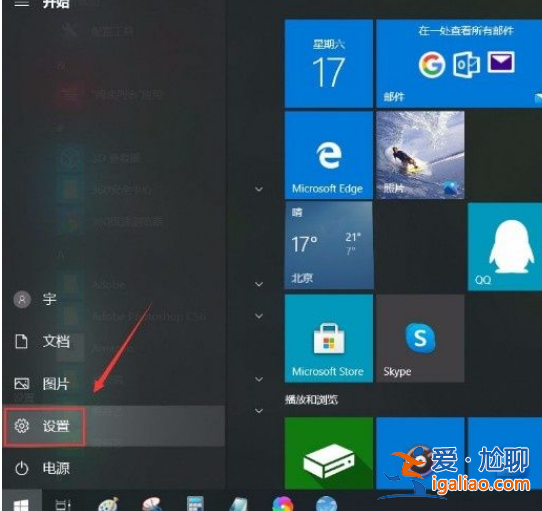Expand the Adobe Photoshop CS6 folder chevron

pos(259,316)
